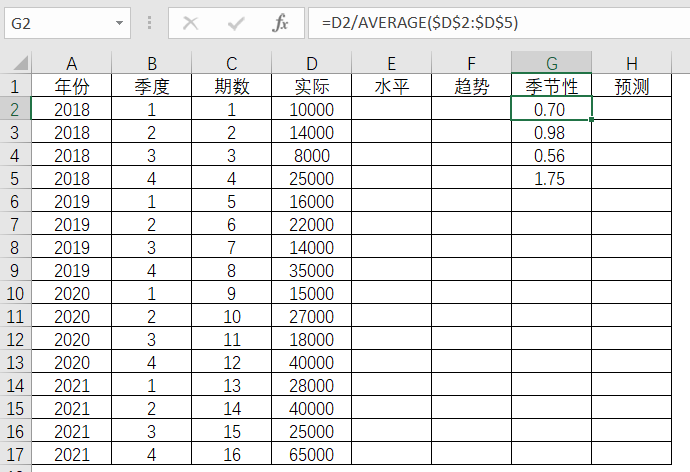
Task: Select the 预测 header cell
Action: point(631,86)
